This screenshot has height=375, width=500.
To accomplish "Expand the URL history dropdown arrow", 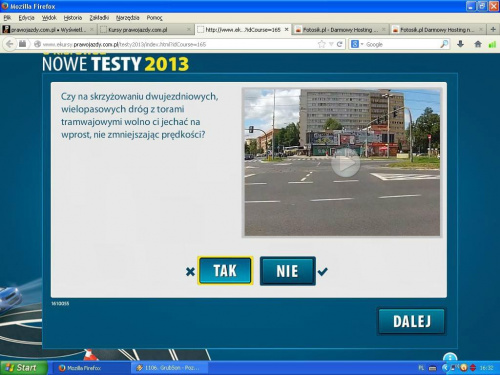I will click(x=331, y=44).
